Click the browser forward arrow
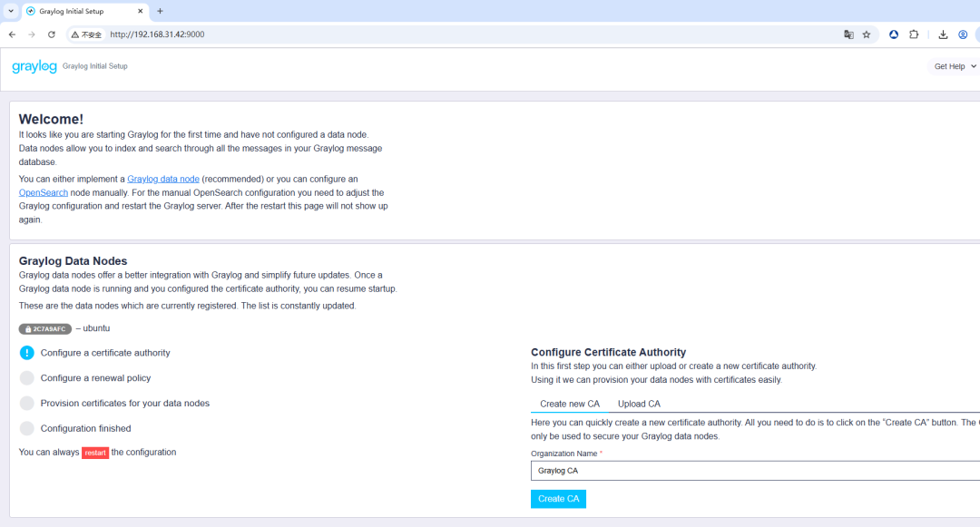Image resolution: width=980 pixels, height=527 pixels. (x=32, y=34)
